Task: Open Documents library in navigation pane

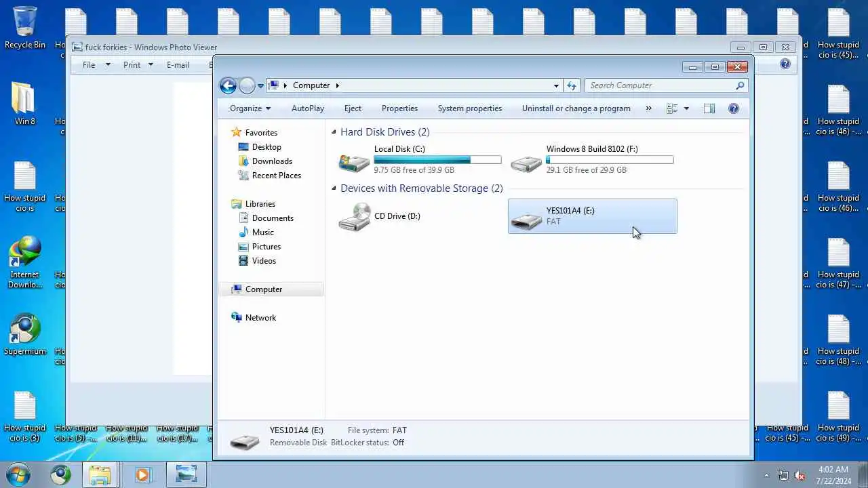Action: 273,218
